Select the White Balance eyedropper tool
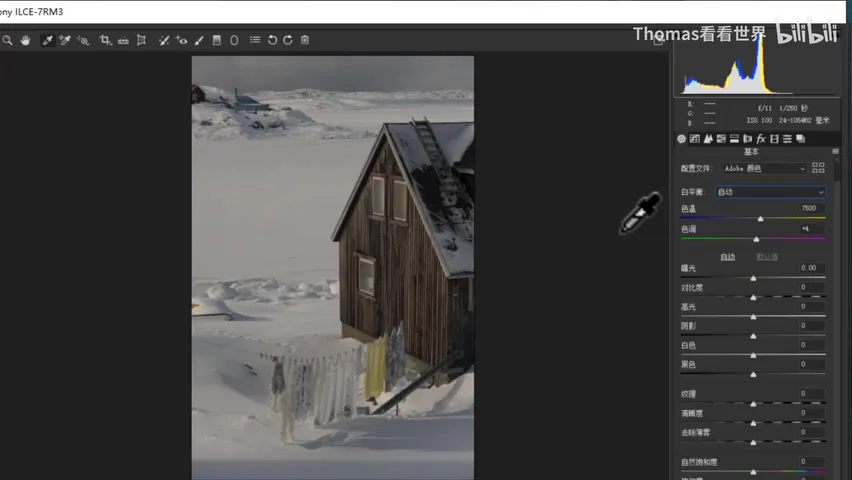 [x=48, y=40]
